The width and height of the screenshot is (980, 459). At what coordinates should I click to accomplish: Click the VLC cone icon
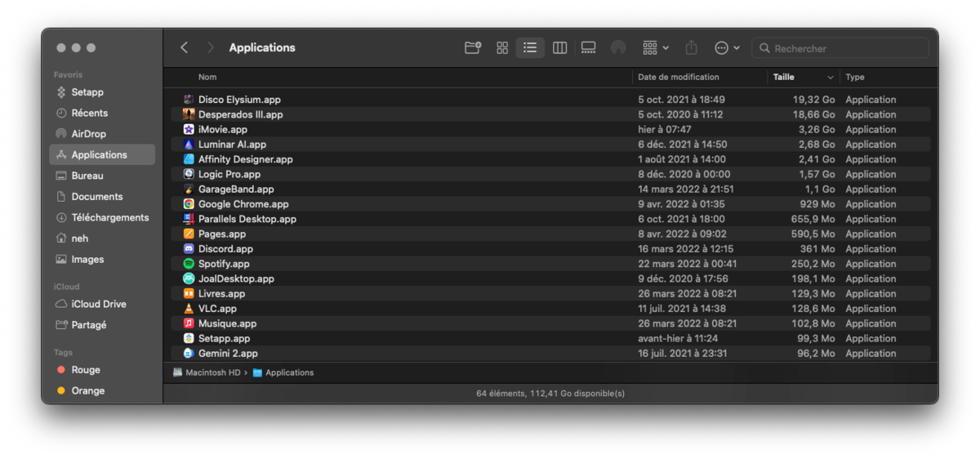pos(189,309)
